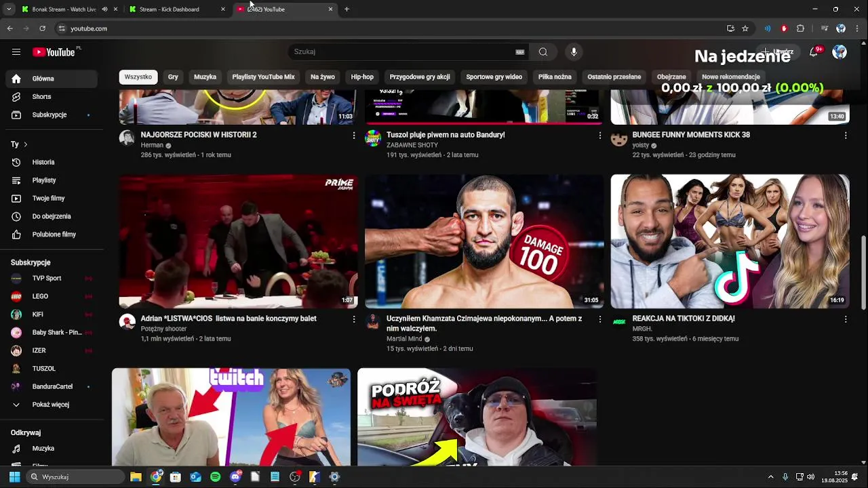Reload the YouTube page
868x488 pixels.
(x=42, y=28)
